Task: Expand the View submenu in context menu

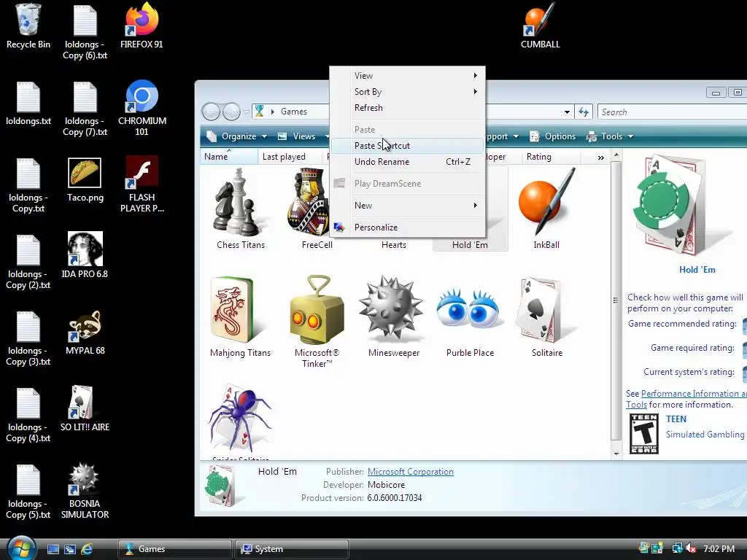Action: click(x=407, y=76)
